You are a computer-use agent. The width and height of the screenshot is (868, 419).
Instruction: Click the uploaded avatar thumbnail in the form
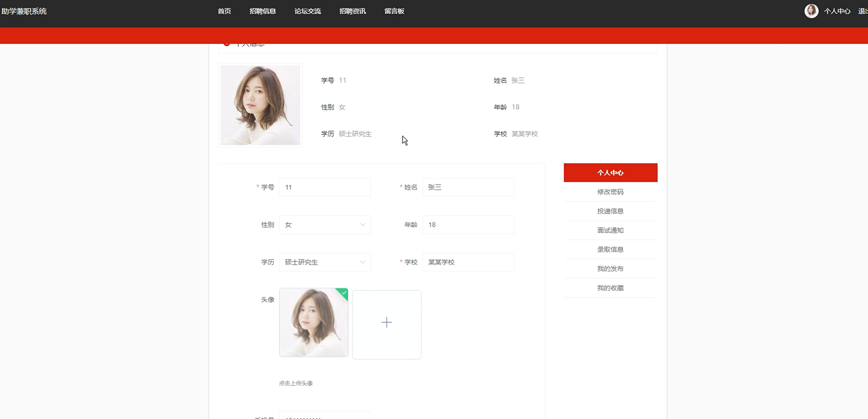(x=314, y=323)
